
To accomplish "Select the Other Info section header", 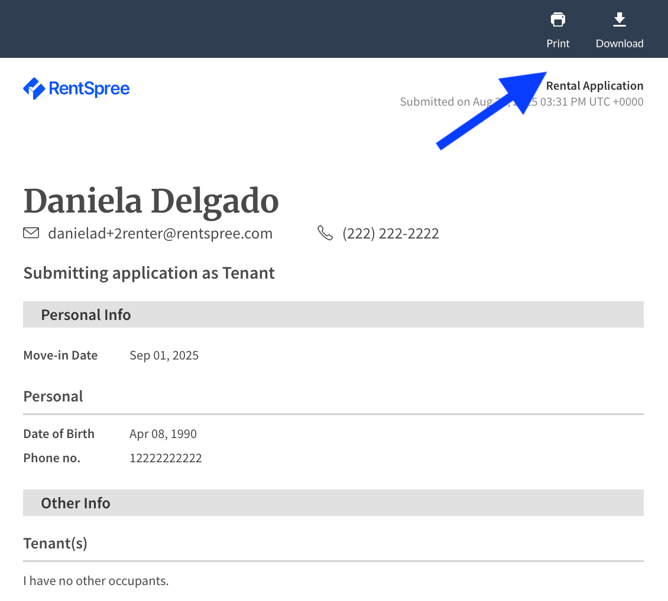I will [333, 503].
